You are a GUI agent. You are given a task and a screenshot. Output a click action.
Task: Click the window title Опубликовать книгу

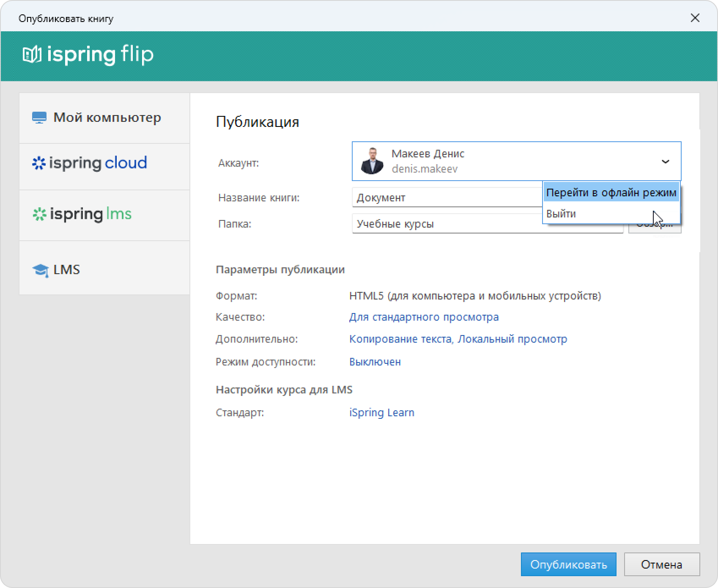[66, 19]
